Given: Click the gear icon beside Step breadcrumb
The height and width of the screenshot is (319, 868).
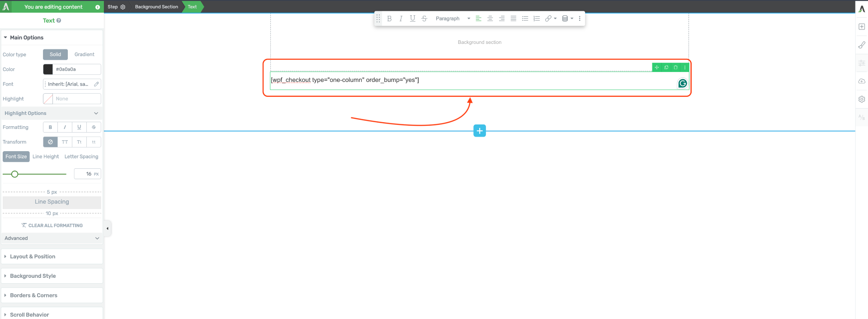Looking at the screenshot, I should [123, 7].
